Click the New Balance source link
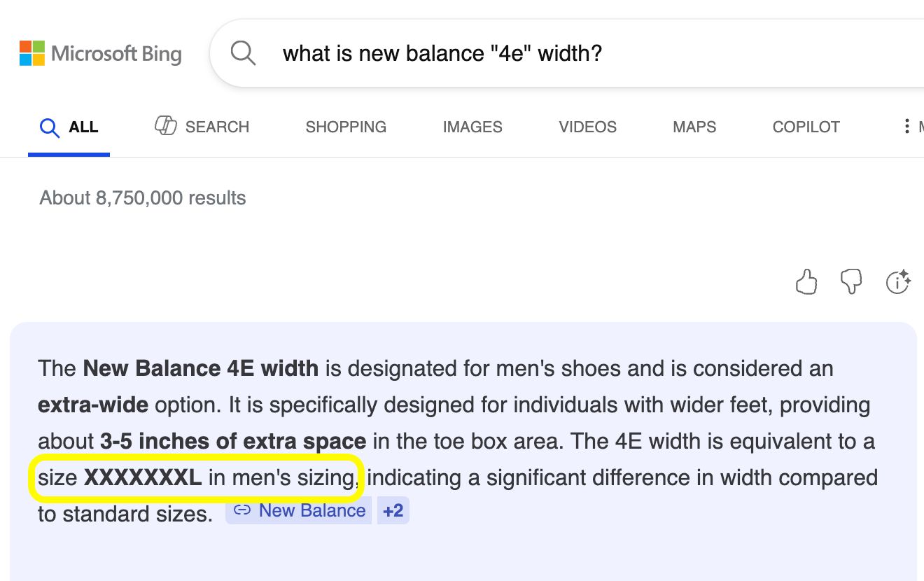The image size is (924, 581). point(312,510)
